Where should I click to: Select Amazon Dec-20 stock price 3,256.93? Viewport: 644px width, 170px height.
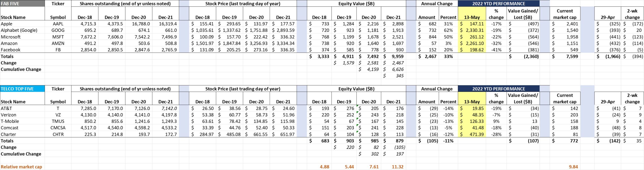pos(256,43)
